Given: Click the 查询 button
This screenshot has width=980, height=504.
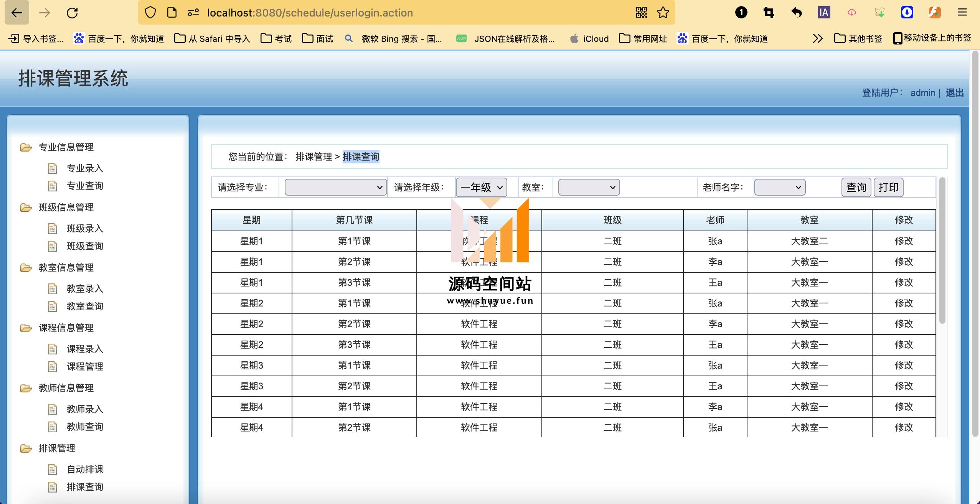Looking at the screenshot, I should [x=856, y=187].
